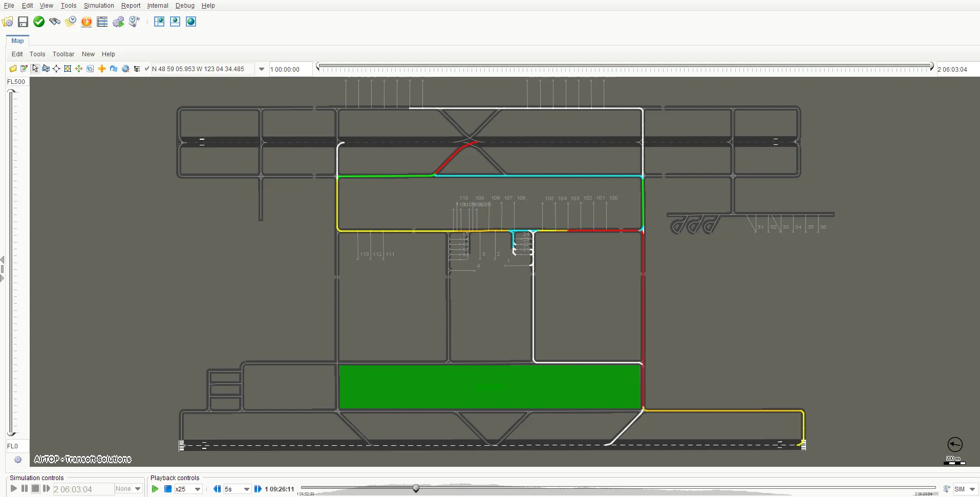This screenshot has width=980, height=497.
Task: Click simulation pause button
Action: pos(25,489)
